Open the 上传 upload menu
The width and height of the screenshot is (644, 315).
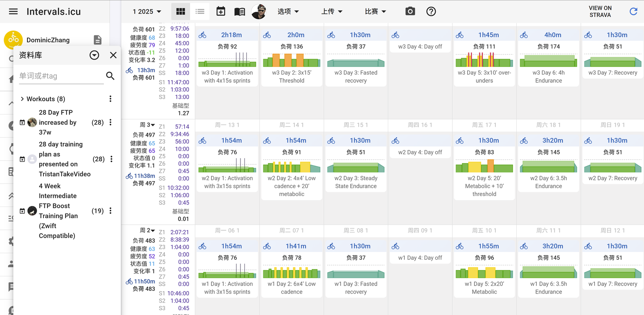click(x=331, y=11)
